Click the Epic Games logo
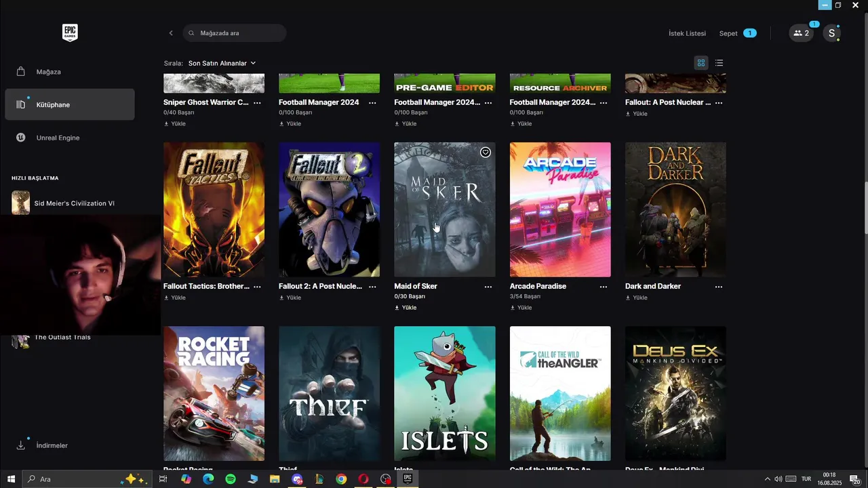 click(70, 33)
